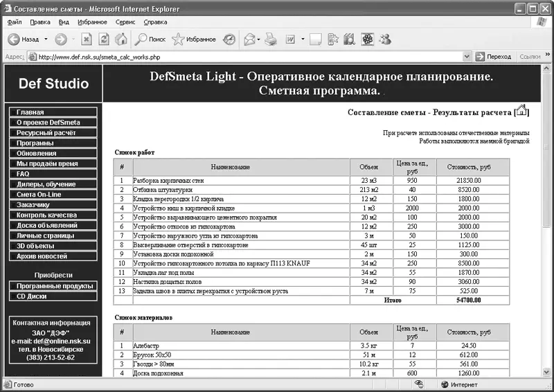This screenshot has height=392, width=554.
Task: Open Архив новостей sidebar link
Action: coord(53,256)
